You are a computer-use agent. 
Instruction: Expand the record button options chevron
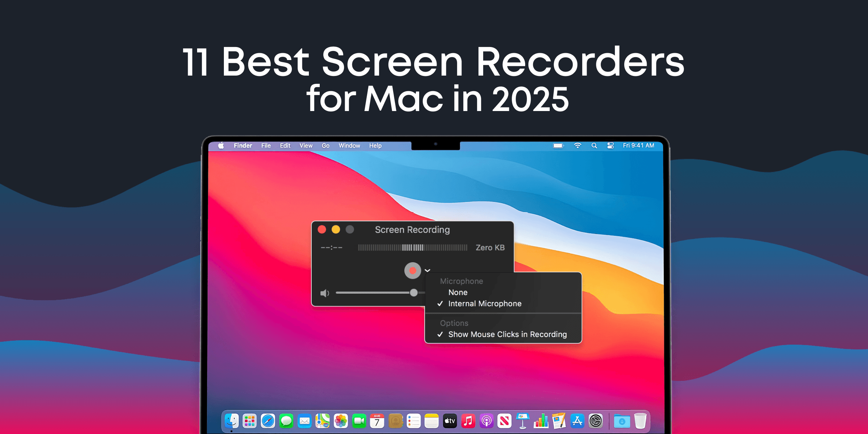[x=428, y=270]
